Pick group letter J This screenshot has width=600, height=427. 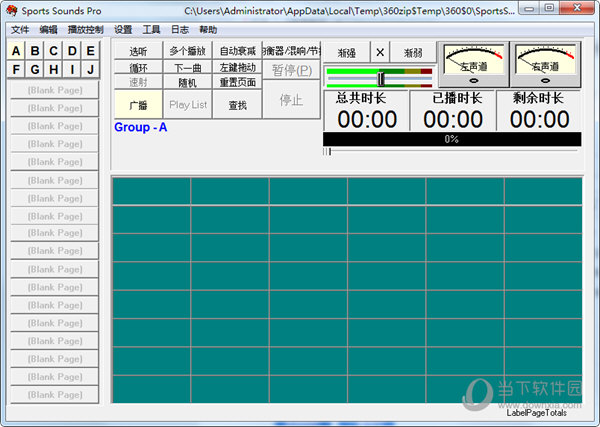[90, 69]
